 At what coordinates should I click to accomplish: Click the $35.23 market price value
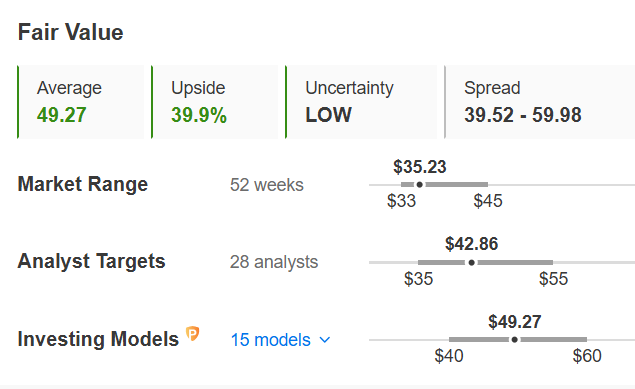tap(420, 167)
